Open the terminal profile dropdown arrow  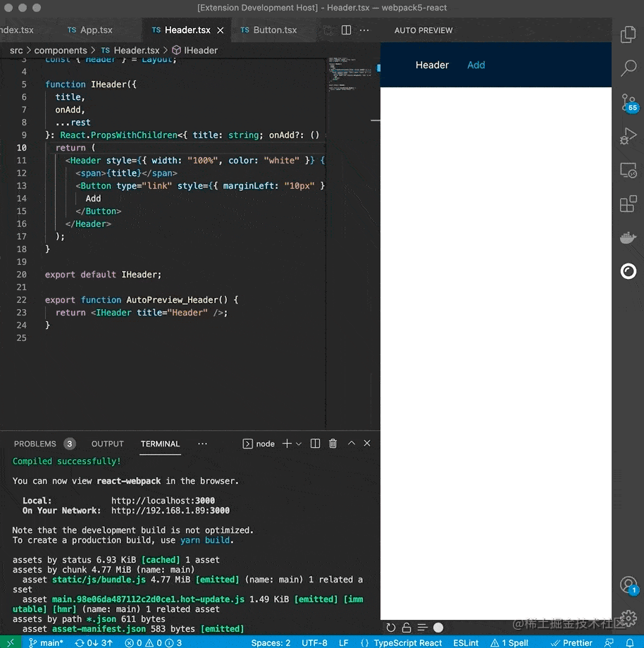point(297,444)
